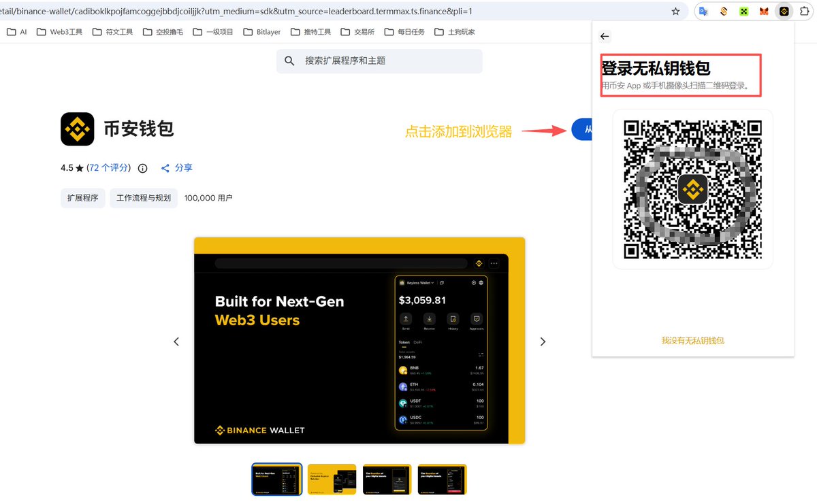Show next screenshot with right chevron
This screenshot has height=504, width=817.
[543, 341]
